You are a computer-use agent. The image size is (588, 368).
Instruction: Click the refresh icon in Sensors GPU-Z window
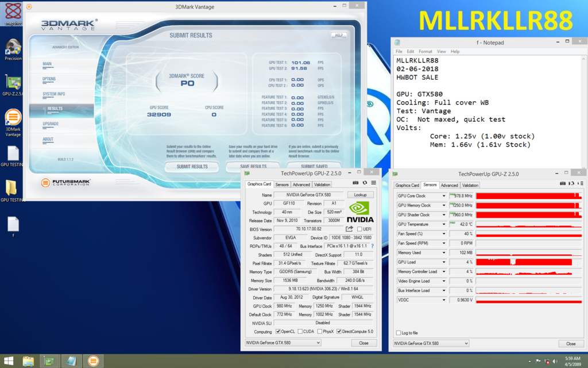(x=571, y=183)
